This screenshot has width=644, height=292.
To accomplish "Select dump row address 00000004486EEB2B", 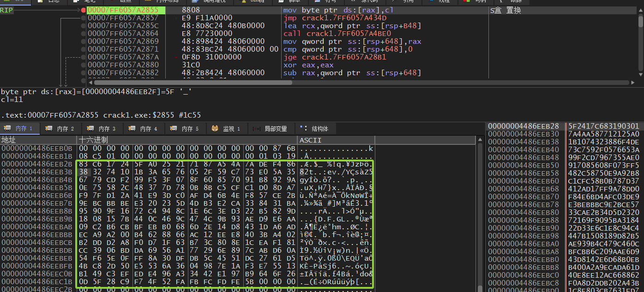I will click(37, 164).
